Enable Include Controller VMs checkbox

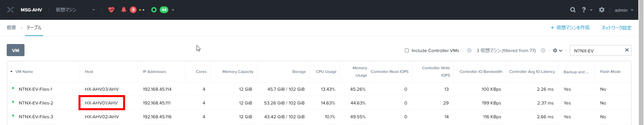407,50
